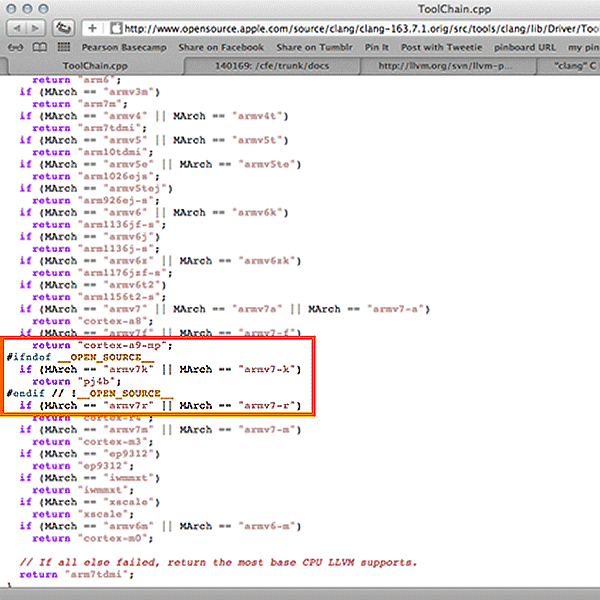This screenshot has width=600, height=600.
Task: Switch to llvm.org/svn tab
Action: click(x=448, y=66)
